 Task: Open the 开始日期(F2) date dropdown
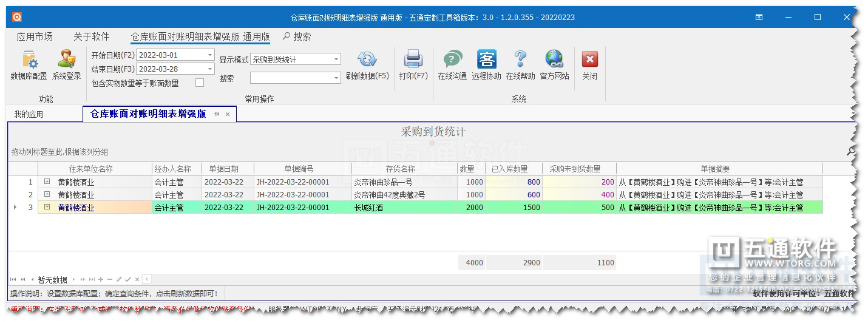click(210, 55)
